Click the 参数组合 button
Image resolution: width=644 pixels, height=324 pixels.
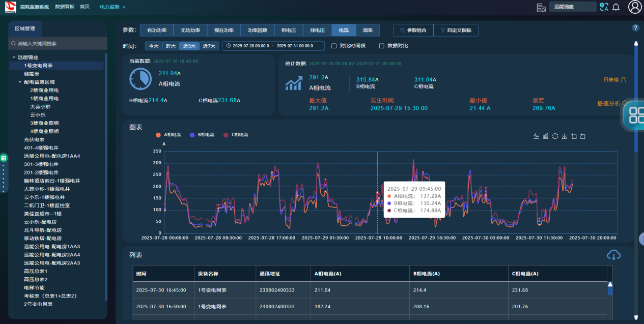click(x=413, y=31)
